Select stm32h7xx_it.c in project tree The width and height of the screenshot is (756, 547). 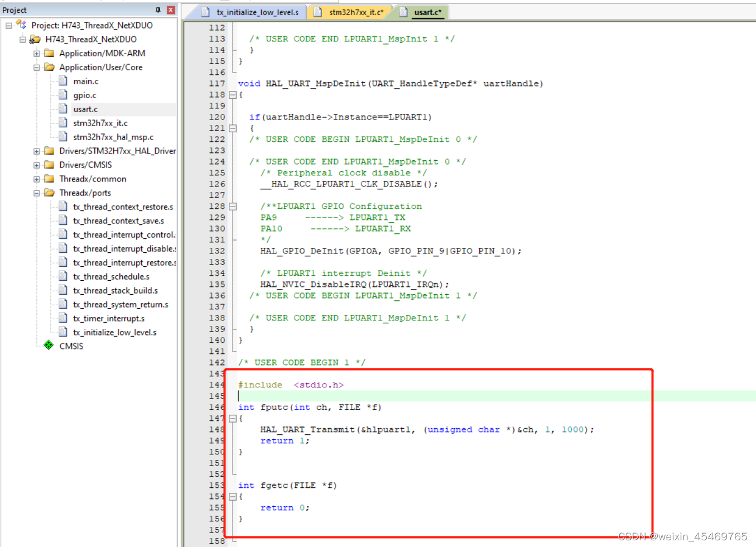pyautogui.click(x=100, y=123)
